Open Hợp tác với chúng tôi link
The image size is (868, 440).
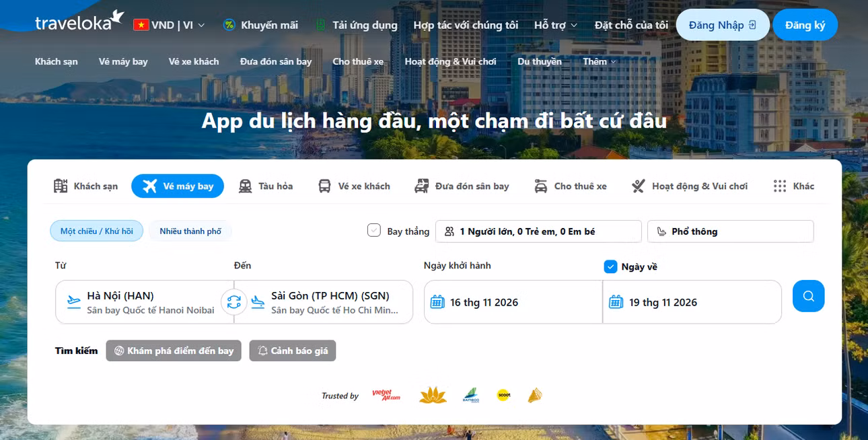pyautogui.click(x=466, y=25)
